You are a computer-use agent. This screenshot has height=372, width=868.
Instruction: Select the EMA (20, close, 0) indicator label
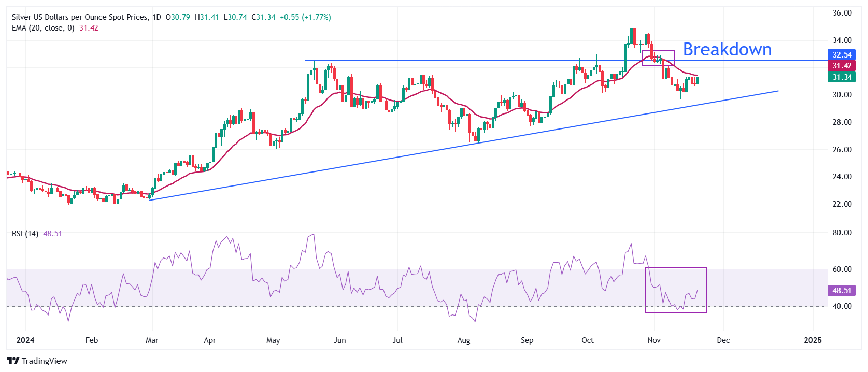pyautogui.click(x=43, y=28)
